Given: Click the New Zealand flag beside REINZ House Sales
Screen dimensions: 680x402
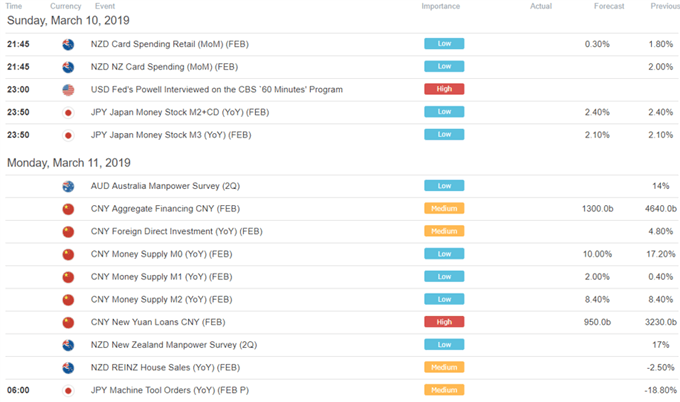Looking at the screenshot, I should point(68,368).
